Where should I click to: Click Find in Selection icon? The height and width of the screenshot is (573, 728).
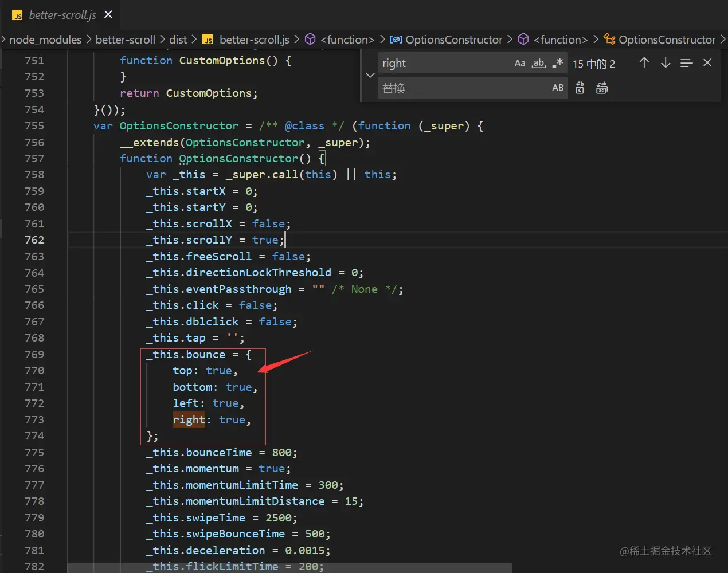[x=686, y=63]
